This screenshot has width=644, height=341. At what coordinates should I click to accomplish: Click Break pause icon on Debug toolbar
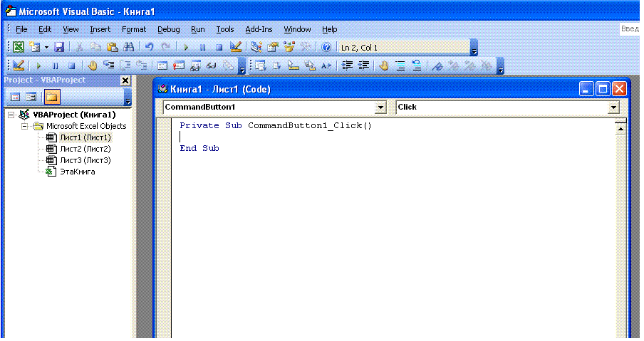click(x=55, y=65)
